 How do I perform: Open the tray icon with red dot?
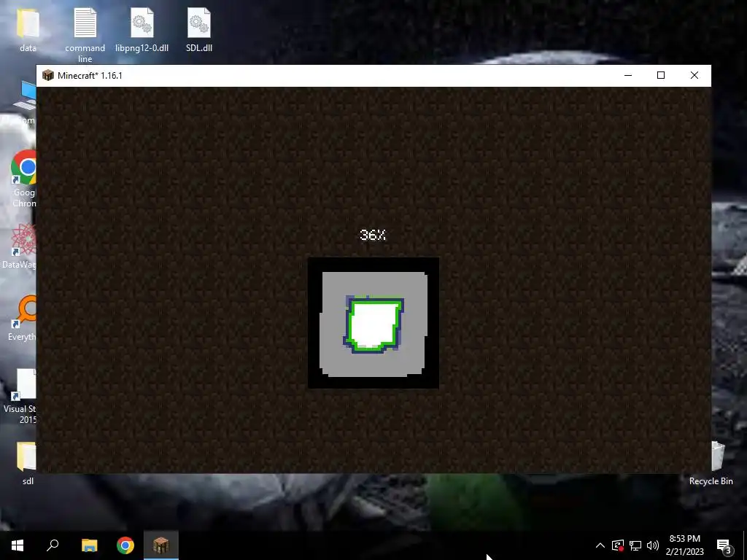(618, 545)
